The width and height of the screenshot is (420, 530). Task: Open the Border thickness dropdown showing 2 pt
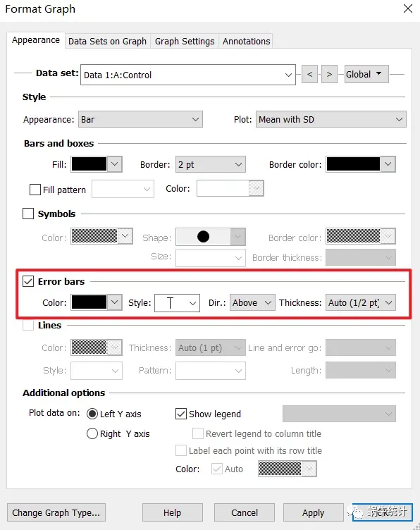pos(210,164)
